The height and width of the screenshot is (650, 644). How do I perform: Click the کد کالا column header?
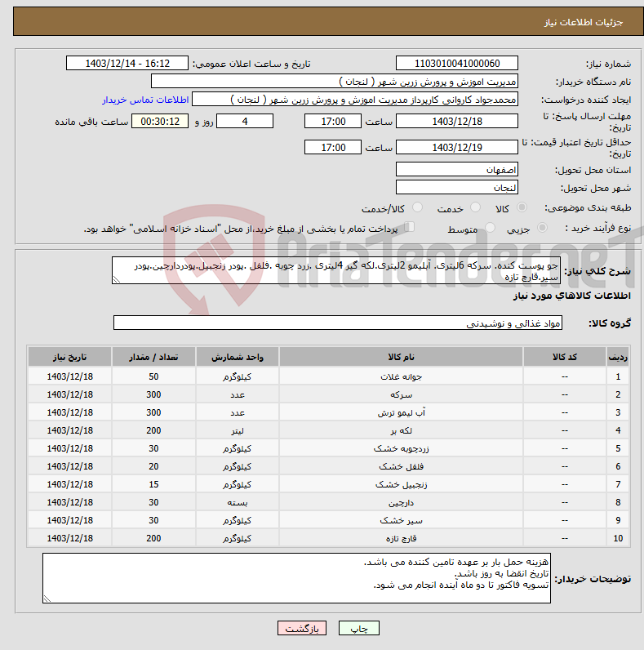click(565, 357)
